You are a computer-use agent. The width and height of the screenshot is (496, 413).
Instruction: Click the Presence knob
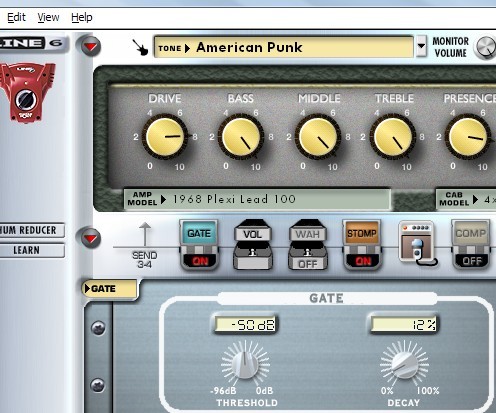pos(468,137)
